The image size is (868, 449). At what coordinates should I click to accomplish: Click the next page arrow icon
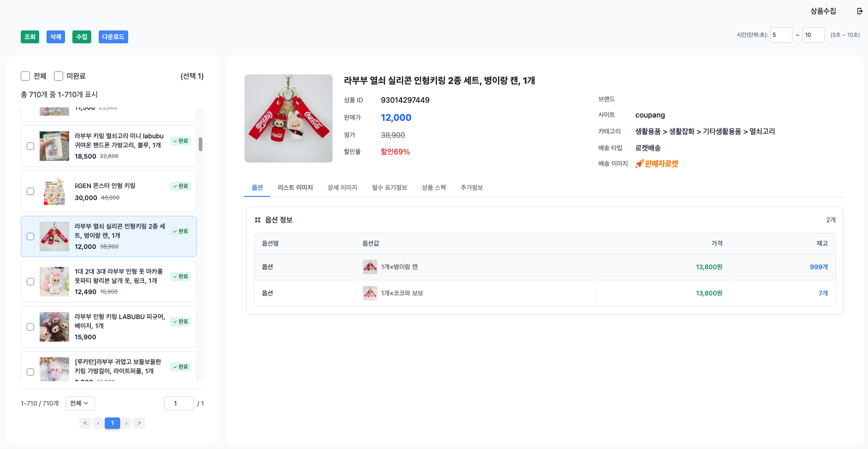[126, 423]
